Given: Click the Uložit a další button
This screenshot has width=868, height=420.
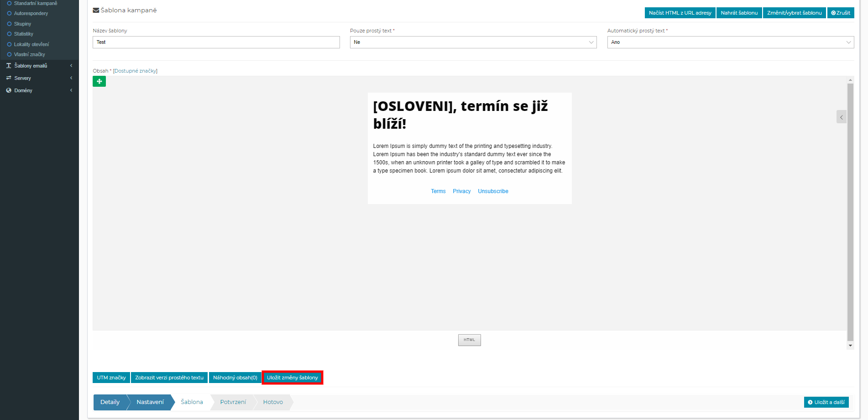Looking at the screenshot, I should (826, 402).
